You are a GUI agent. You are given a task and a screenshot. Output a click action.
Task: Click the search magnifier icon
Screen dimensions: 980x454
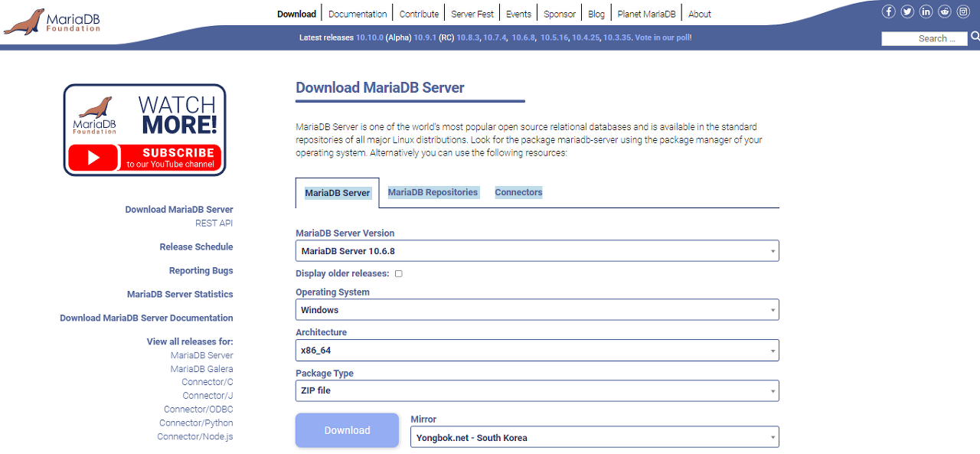click(975, 37)
